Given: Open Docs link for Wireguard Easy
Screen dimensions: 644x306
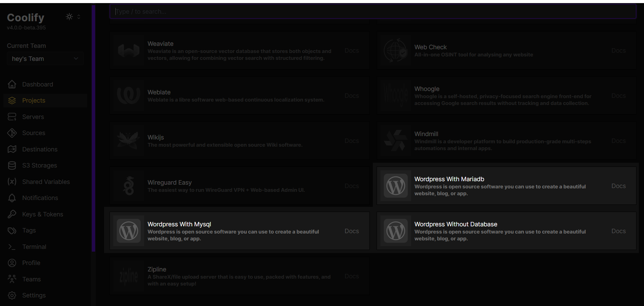Looking at the screenshot, I should pyautogui.click(x=352, y=186).
